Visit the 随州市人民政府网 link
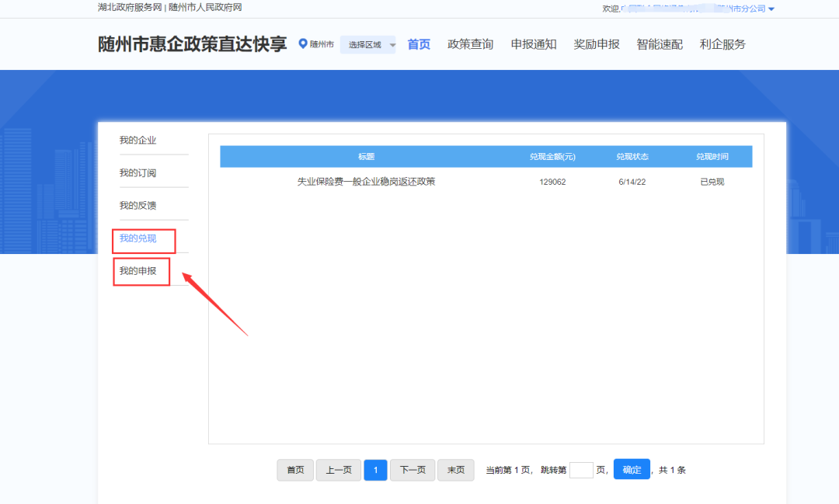This screenshot has height=504, width=839. (x=205, y=8)
